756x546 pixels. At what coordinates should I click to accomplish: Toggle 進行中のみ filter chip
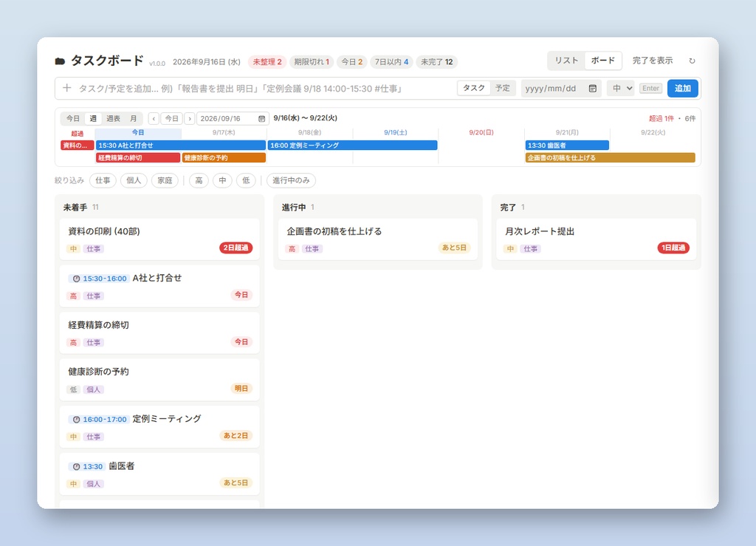[x=291, y=180]
